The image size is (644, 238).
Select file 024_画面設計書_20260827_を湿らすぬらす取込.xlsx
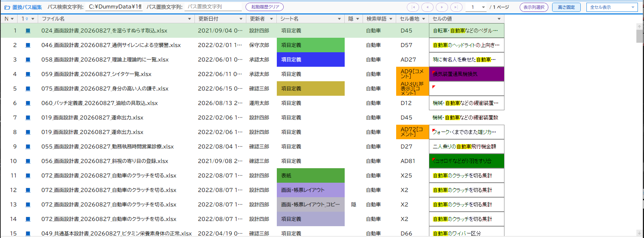pos(104,31)
